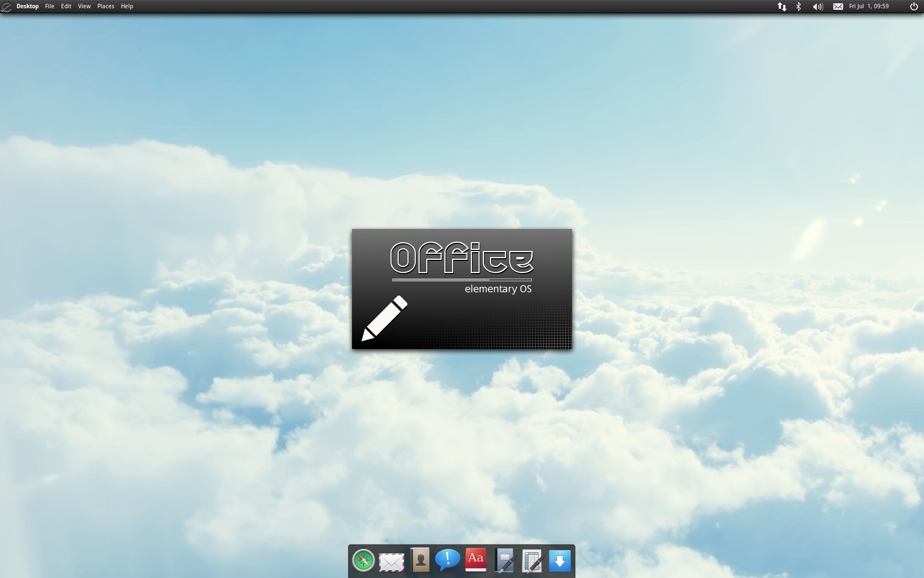Open the chat bubble messaging app
924x578 pixels.
pos(448,560)
